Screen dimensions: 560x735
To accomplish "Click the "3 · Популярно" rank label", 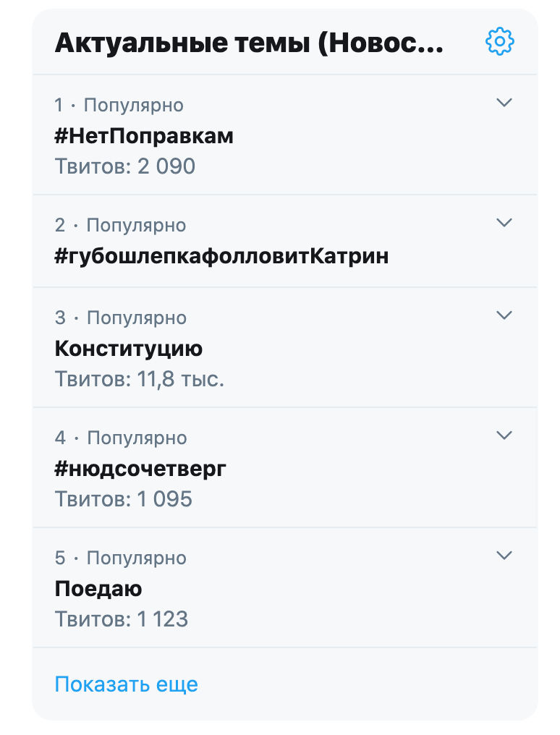I will click(120, 318).
